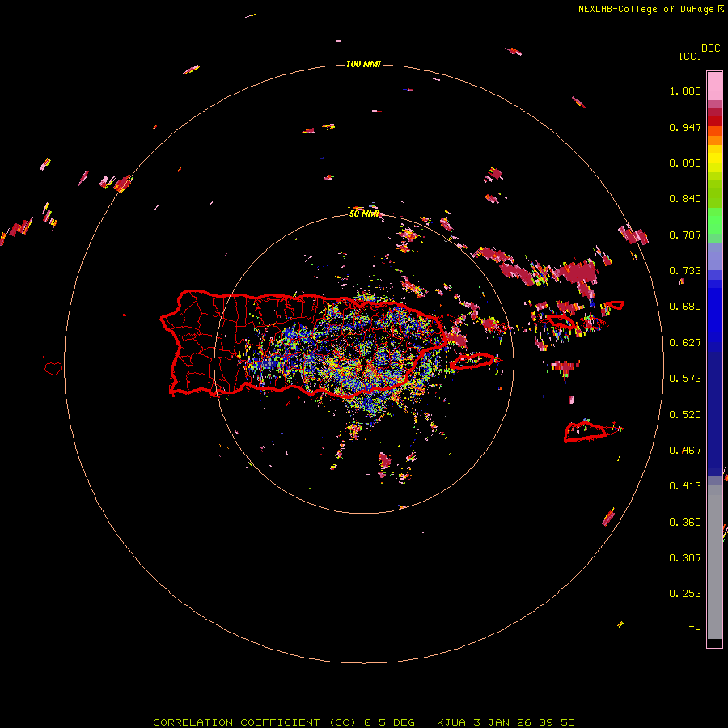Click the 0.573 value on the color scale

tap(685, 379)
